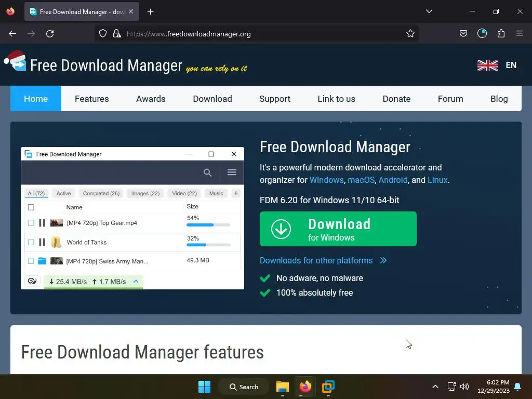
Task: Select the Images (22) filter in preview
Action: point(145,193)
